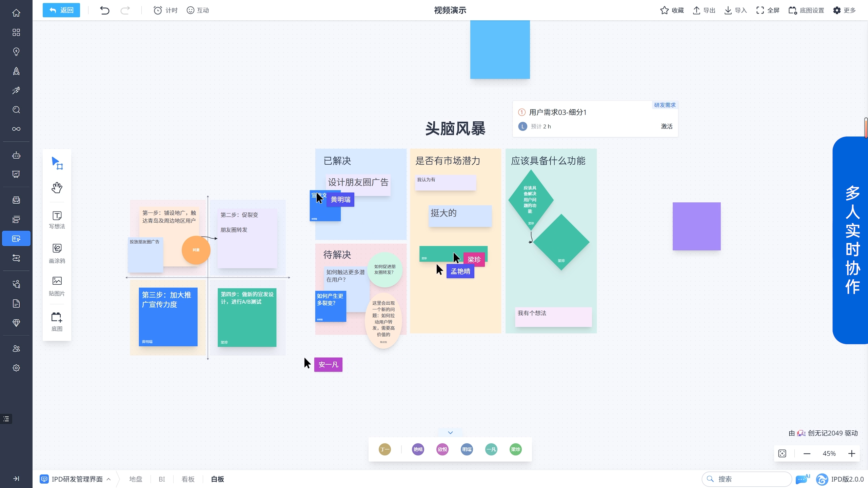Switch to the 地盘 tab
Image resolution: width=868 pixels, height=488 pixels.
pos(136,479)
